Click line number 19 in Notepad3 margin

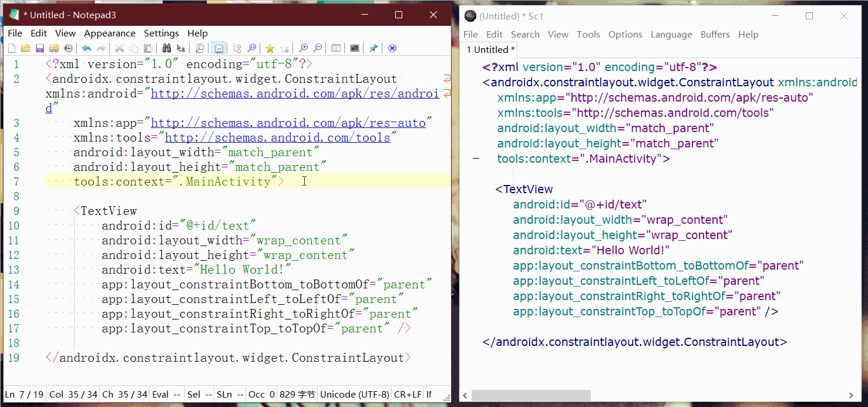click(x=14, y=358)
